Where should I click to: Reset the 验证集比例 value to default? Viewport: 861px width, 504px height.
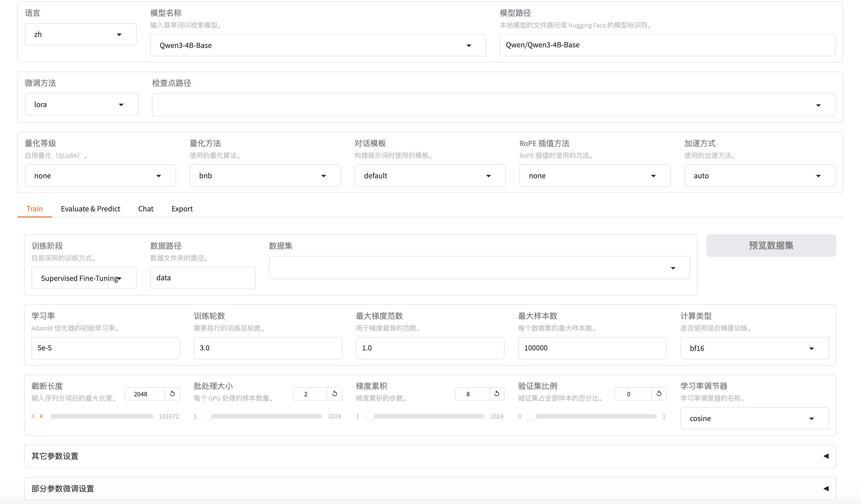tap(659, 394)
